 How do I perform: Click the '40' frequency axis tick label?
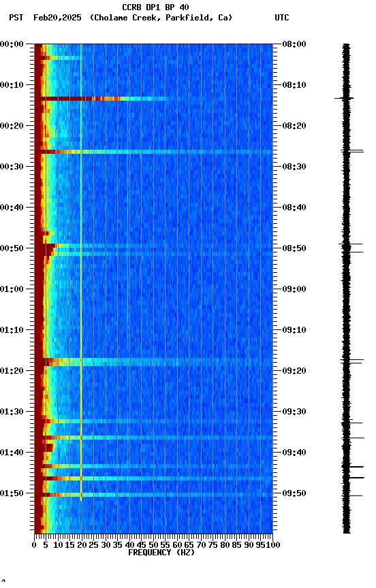[x=129, y=546]
